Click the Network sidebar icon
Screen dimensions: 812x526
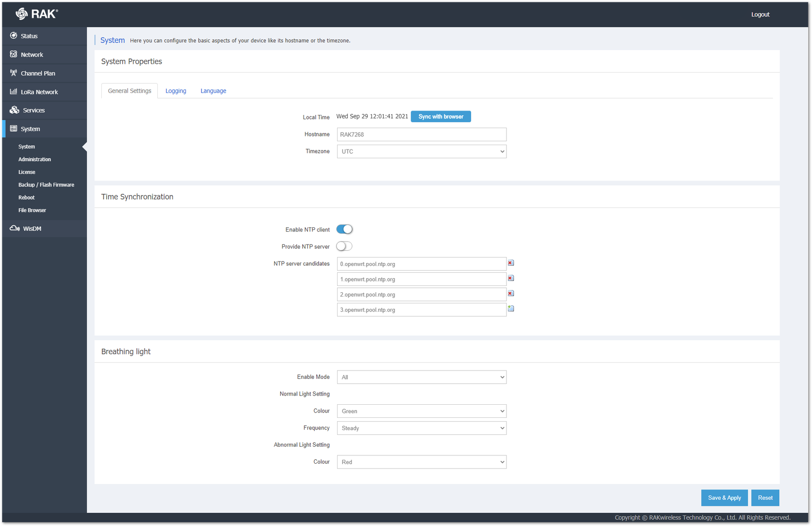pos(14,54)
